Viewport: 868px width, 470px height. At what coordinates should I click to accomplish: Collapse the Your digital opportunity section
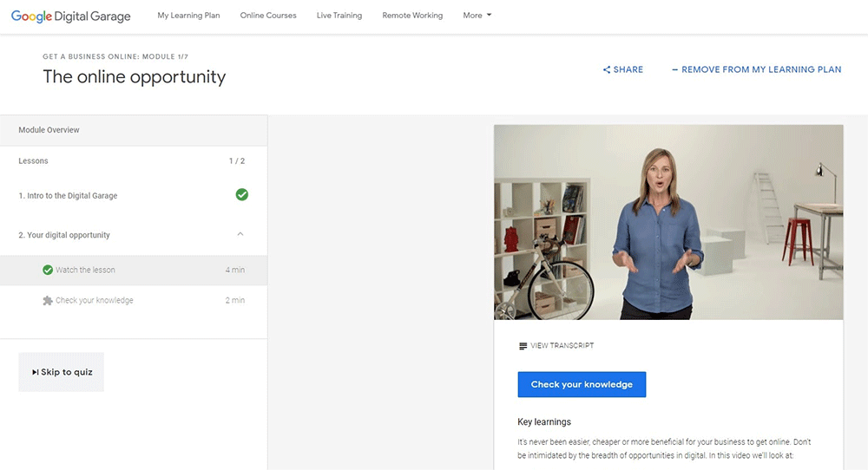[x=240, y=234]
